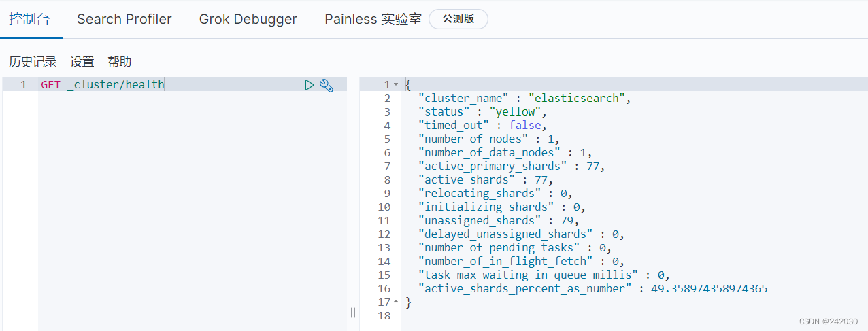Open the wrench request options menu
Viewport: 868px width, 331px height.
tap(327, 85)
